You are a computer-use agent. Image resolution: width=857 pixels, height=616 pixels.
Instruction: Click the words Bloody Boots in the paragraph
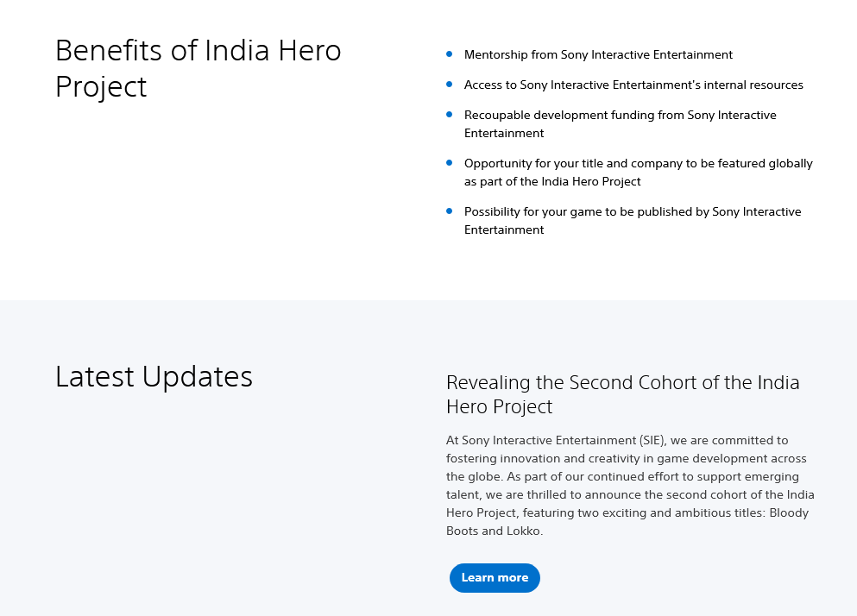coord(789,513)
